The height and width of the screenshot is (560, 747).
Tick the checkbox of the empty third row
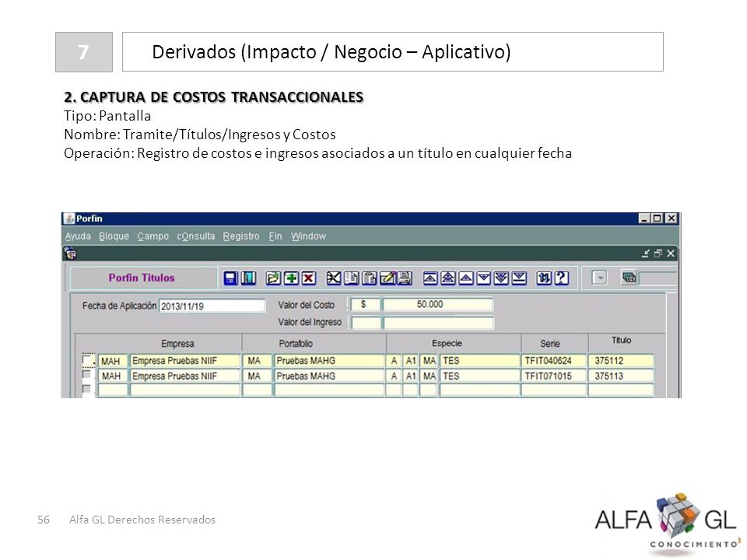tap(86, 389)
